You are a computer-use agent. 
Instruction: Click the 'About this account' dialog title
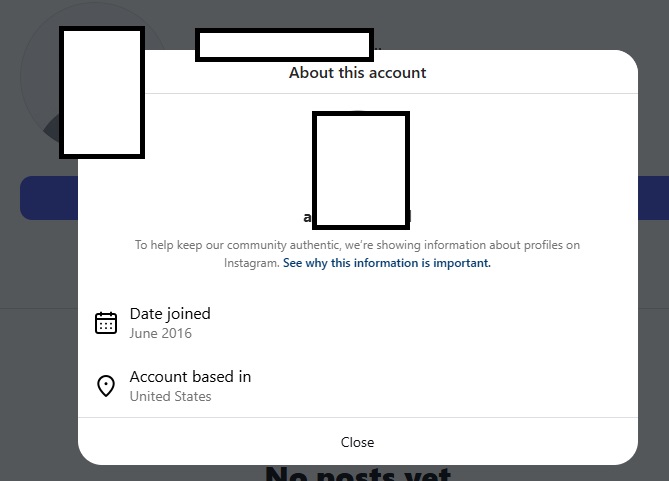(358, 73)
